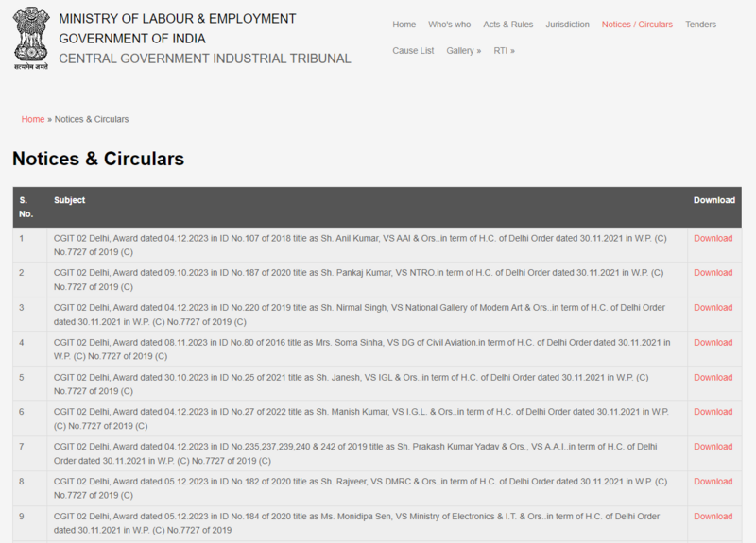This screenshot has width=756, height=543.
Task: Download the Rajveer VS DMRC award
Action: point(713,482)
